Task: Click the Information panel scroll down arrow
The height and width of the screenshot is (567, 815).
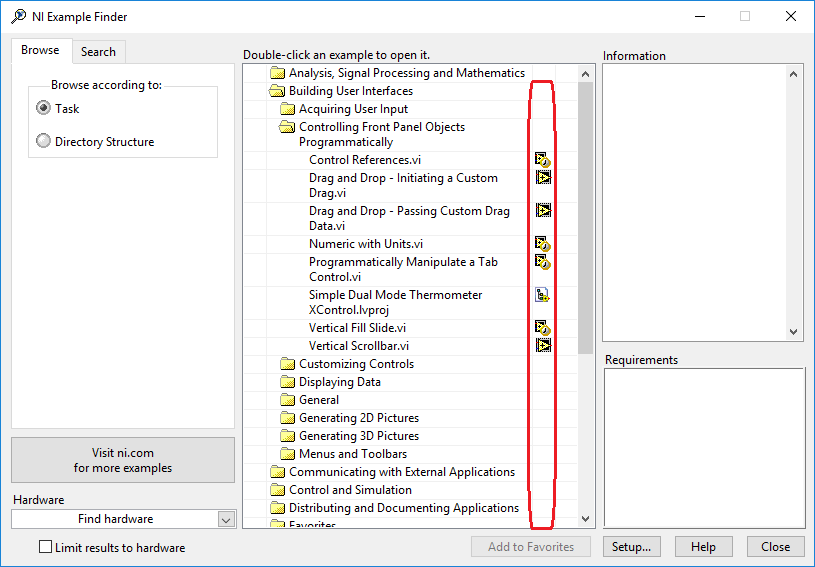Action: pyautogui.click(x=793, y=332)
